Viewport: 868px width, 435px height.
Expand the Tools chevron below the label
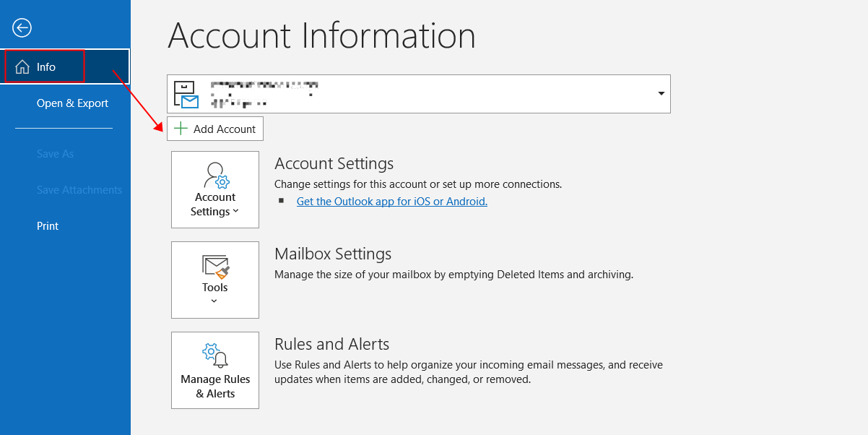click(x=214, y=301)
